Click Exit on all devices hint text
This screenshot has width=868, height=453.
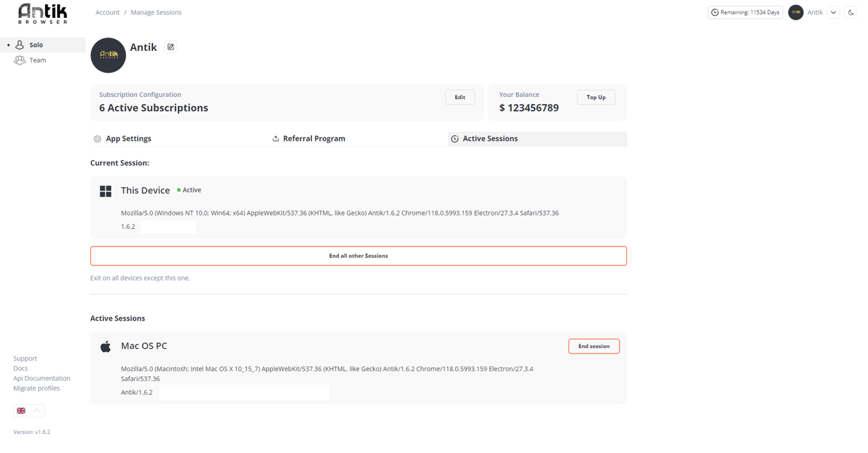pyautogui.click(x=140, y=278)
